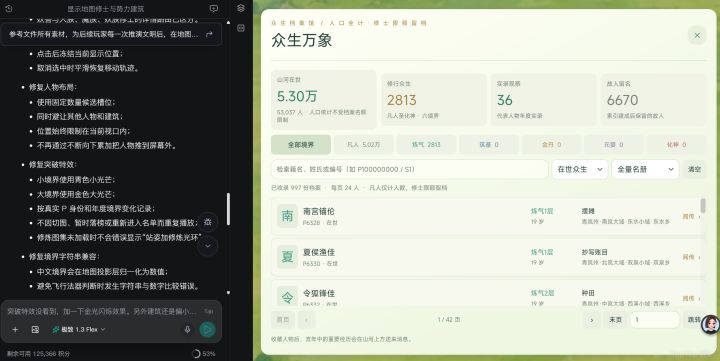Select the 凡人 5.02万 filter tab
The width and height of the screenshot is (720, 361).
click(x=363, y=145)
